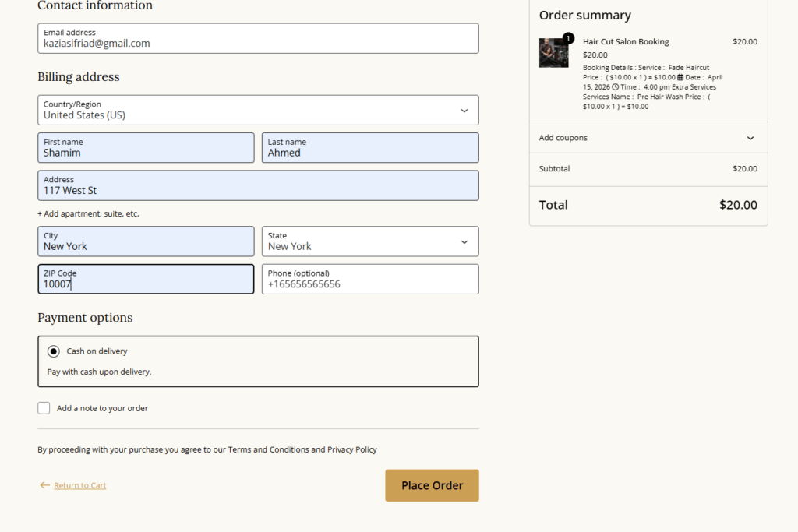The image size is (798, 532).
Task: Open the State dropdown
Action: 370,241
